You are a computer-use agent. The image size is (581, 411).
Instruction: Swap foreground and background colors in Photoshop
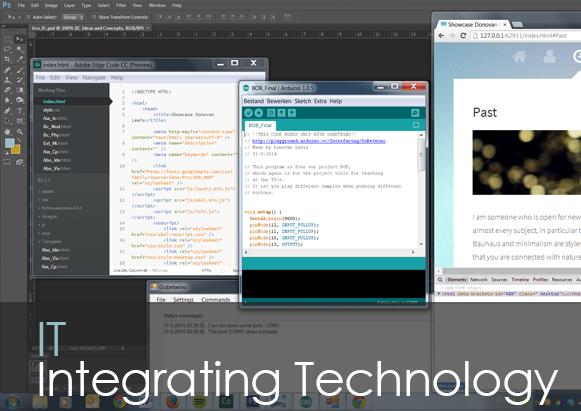[x=19, y=140]
